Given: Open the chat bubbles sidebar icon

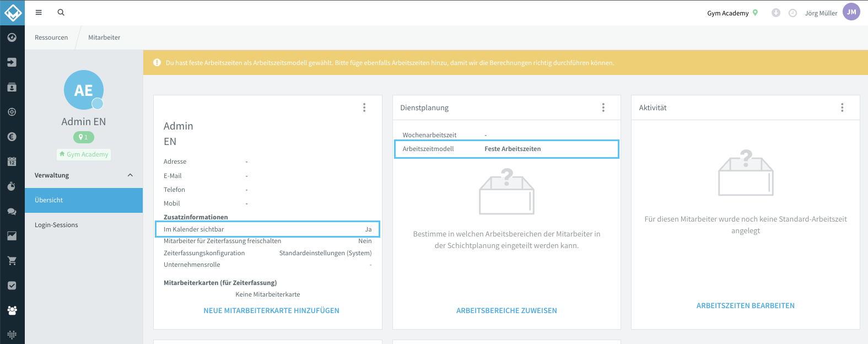Looking at the screenshot, I should pos(12,211).
